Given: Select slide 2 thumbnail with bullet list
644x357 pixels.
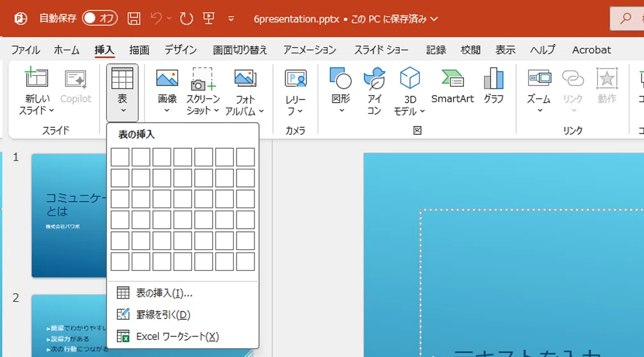Looking at the screenshot, I should point(69,326).
